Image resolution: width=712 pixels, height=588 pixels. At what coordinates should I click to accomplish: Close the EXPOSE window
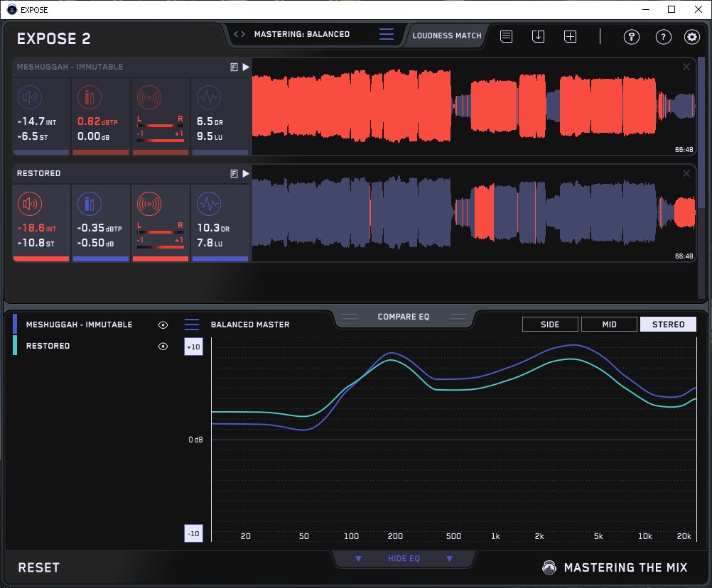pyautogui.click(x=698, y=9)
